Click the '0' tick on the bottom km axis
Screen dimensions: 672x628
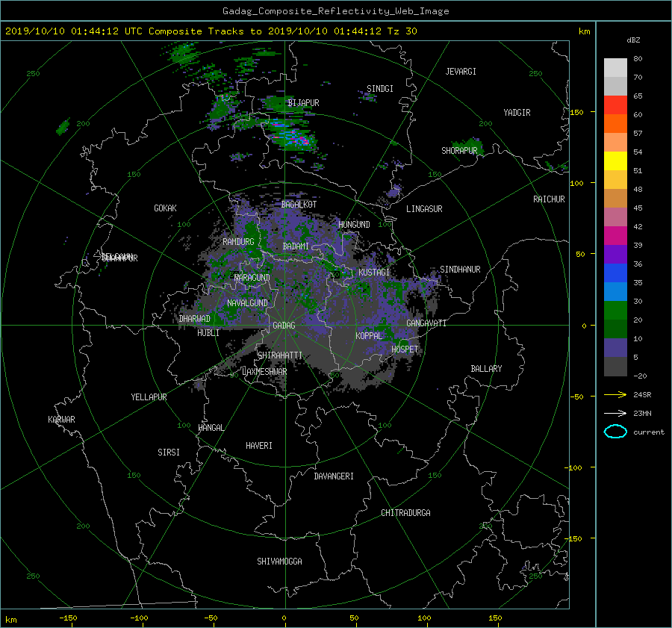click(x=284, y=618)
